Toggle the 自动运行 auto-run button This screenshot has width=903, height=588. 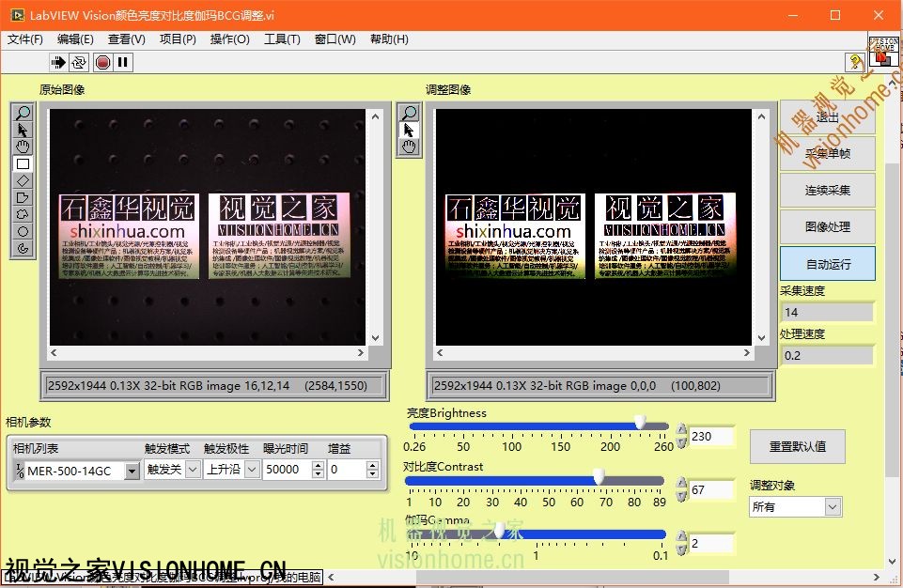828,264
